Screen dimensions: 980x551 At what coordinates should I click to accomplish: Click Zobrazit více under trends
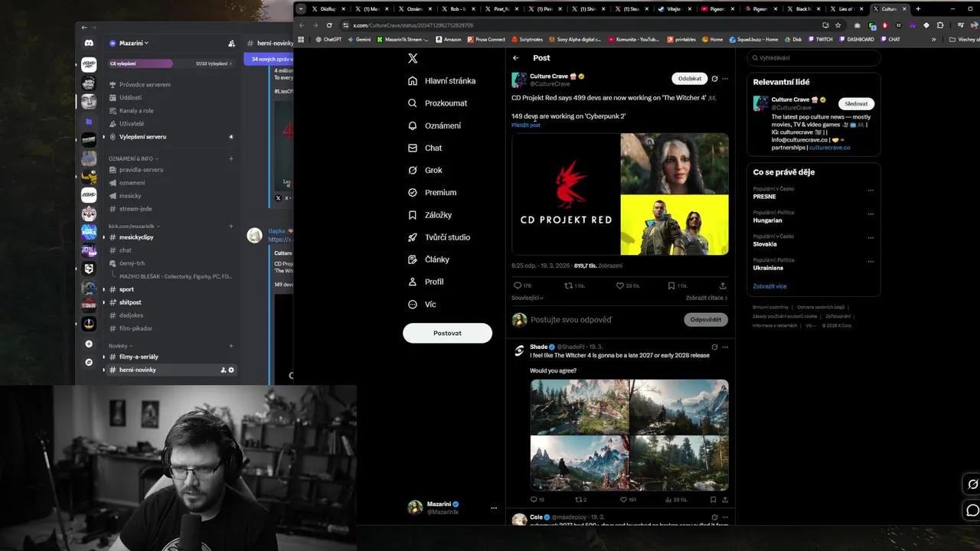pos(769,286)
